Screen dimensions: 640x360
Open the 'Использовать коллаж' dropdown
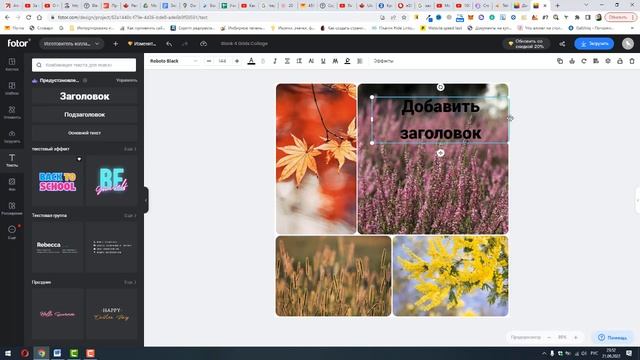point(71,44)
